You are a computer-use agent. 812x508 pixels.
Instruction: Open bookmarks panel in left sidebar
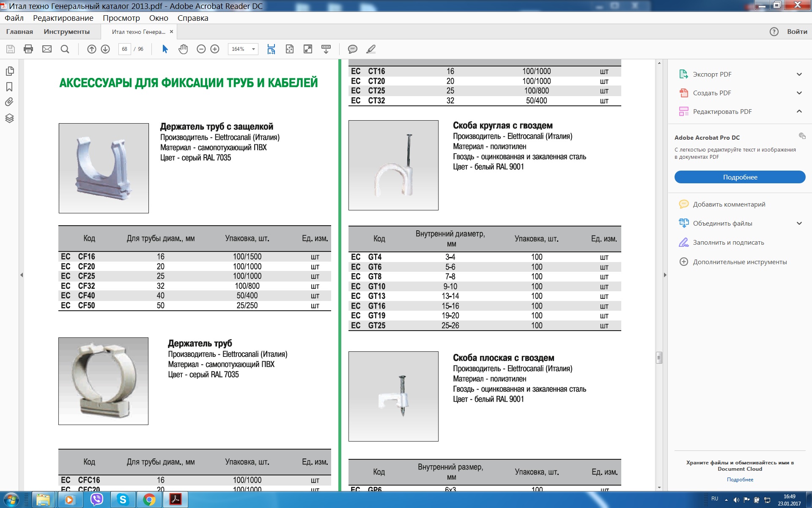9,87
